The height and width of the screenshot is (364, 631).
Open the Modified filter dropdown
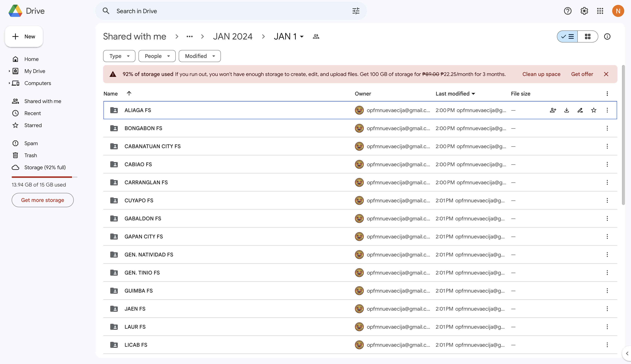pyautogui.click(x=200, y=56)
